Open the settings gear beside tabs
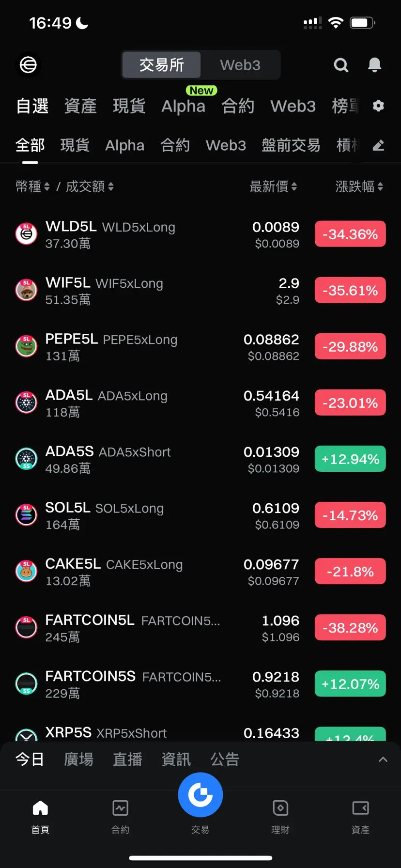The width and height of the screenshot is (401, 868). coord(378,106)
